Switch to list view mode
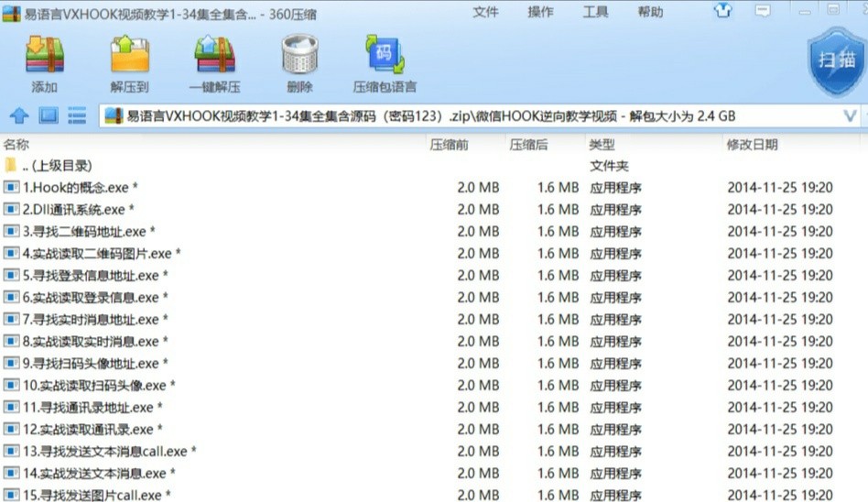868x502 pixels. pos(77,115)
